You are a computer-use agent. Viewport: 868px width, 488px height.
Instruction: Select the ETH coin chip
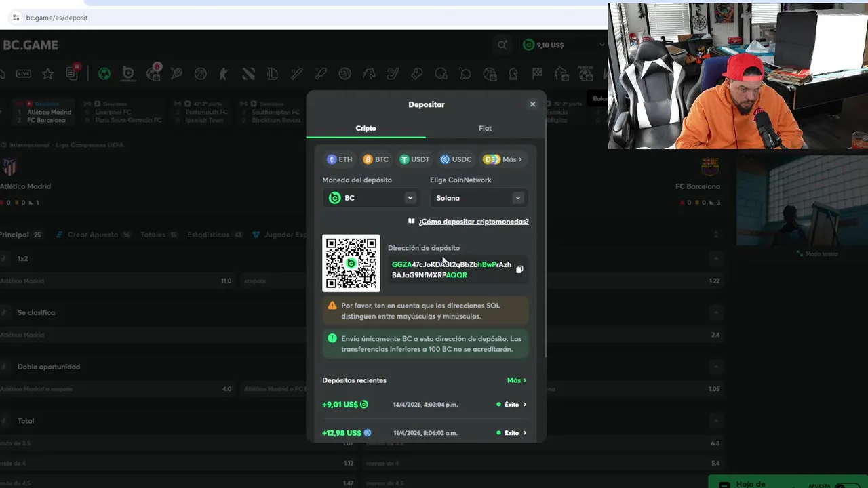click(340, 159)
